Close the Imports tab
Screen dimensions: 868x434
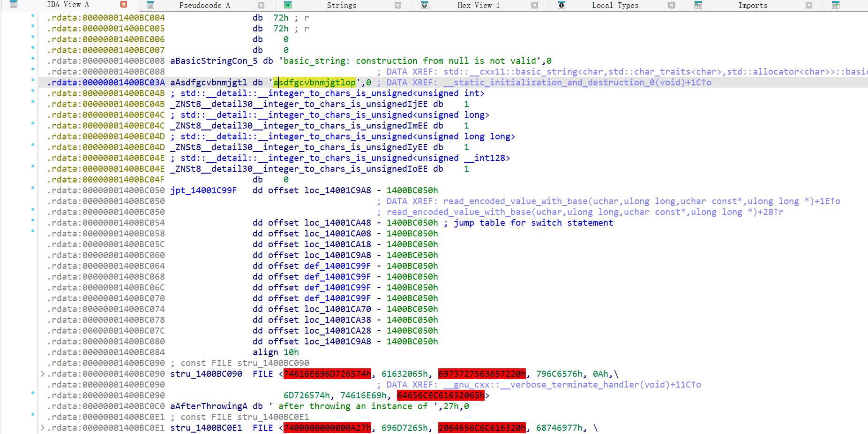(809, 5)
